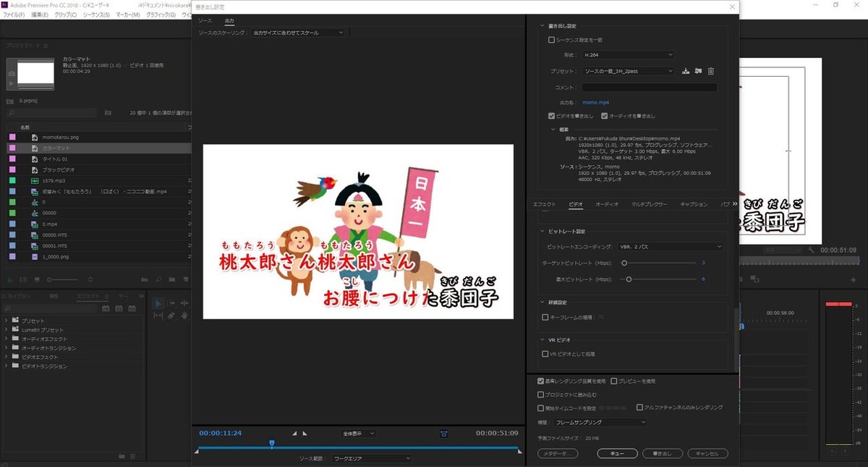Screen dimensions: 868x467
Task: Click the export preview playhead marker
Action: point(272,444)
